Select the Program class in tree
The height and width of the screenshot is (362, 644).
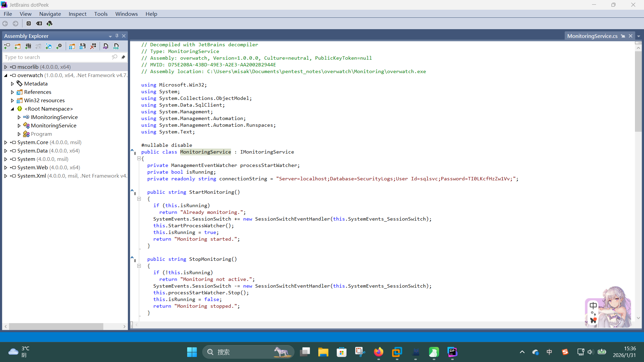[x=41, y=134]
